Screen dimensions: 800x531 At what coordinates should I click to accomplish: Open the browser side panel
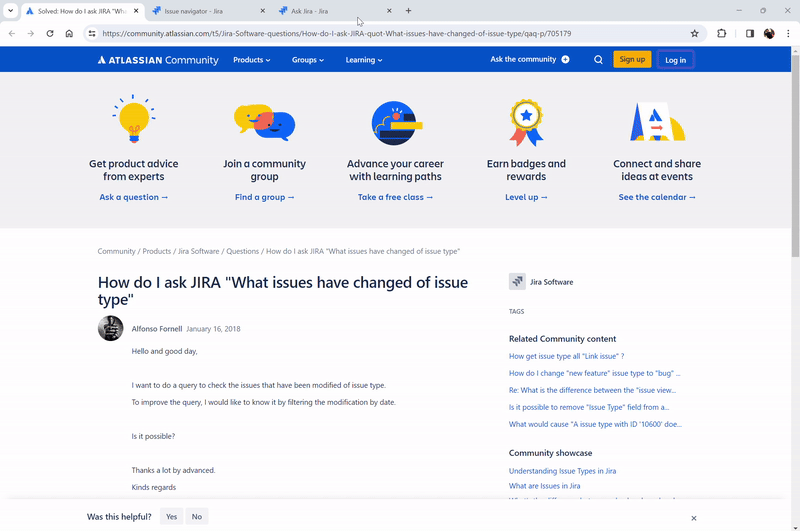(749, 34)
